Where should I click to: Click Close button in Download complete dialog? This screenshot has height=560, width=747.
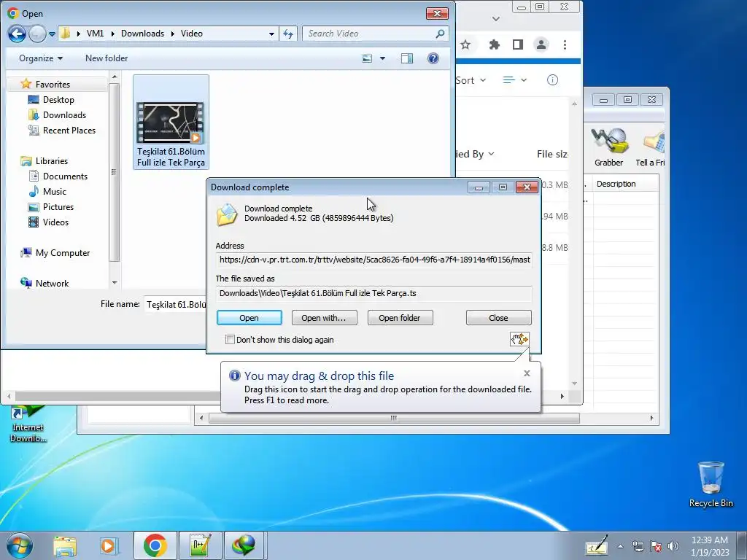pyautogui.click(x=498, y=318)
